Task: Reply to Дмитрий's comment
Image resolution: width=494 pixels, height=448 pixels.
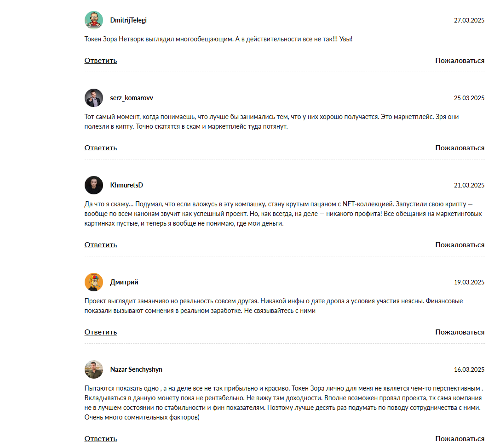Action: (x=101, y=332)
